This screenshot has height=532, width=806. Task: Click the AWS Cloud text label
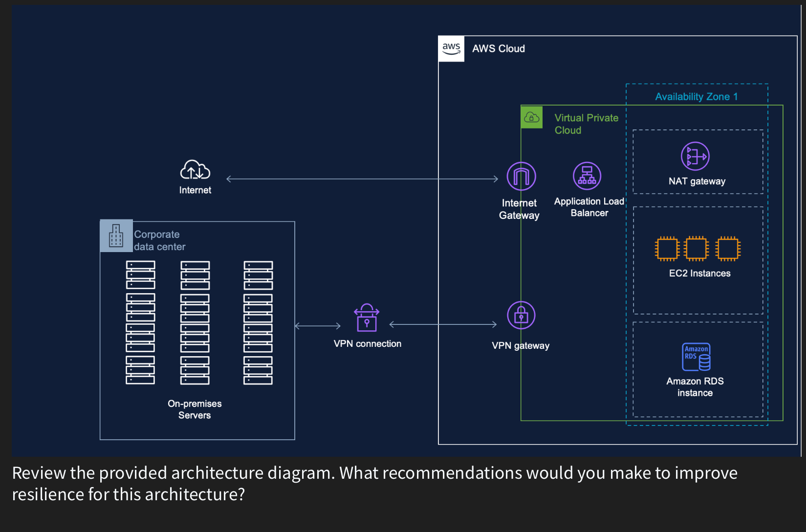[498, 48]
